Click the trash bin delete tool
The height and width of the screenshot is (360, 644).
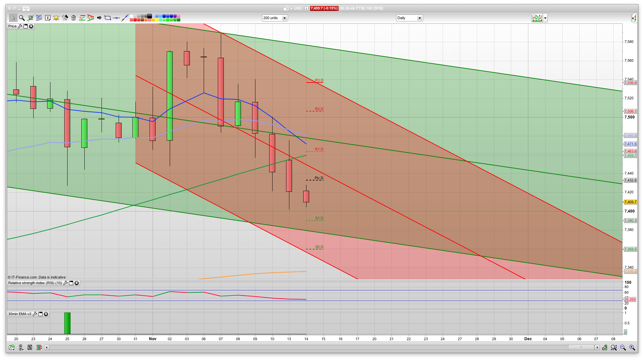point(73,18)
